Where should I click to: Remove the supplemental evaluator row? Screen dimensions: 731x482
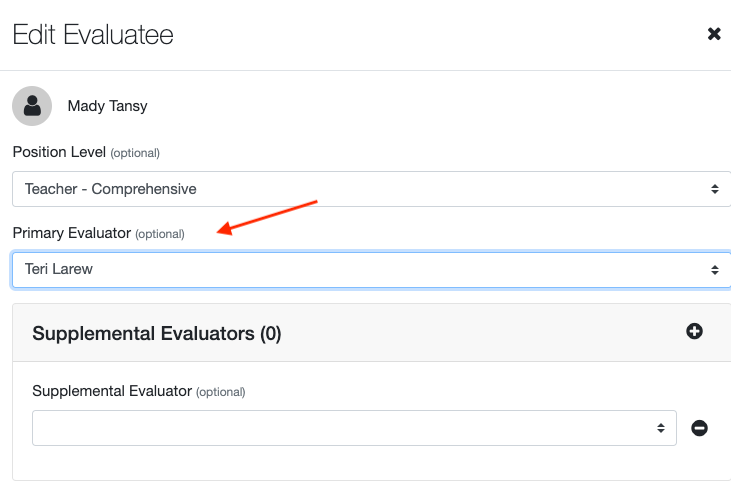point(700,428)
